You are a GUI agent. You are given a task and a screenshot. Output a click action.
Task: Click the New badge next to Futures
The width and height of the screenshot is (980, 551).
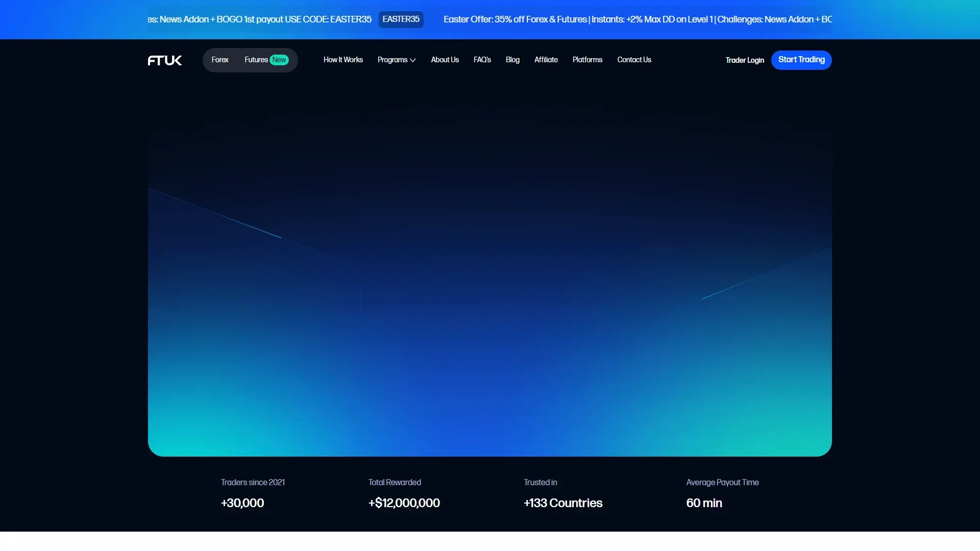click(279, 60)
